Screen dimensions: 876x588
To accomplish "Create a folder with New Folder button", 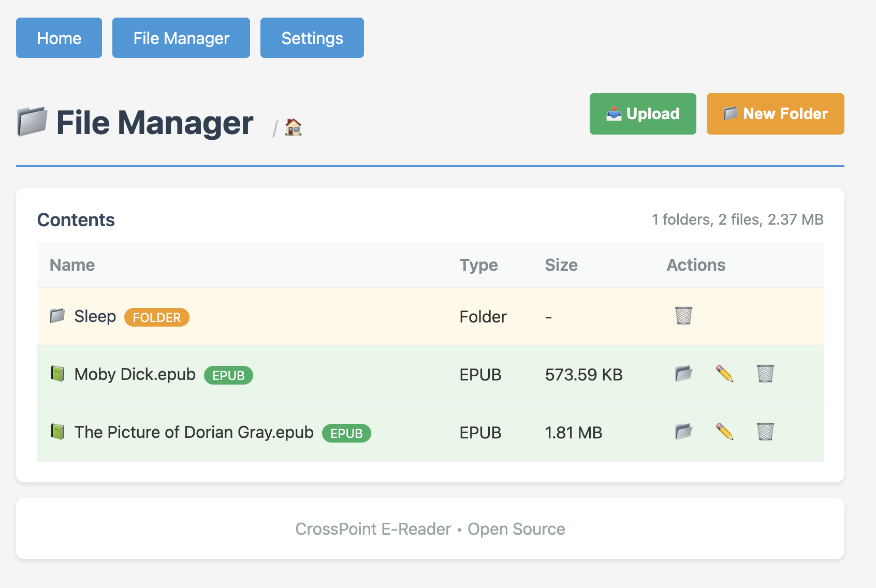I will pos(775,114).
